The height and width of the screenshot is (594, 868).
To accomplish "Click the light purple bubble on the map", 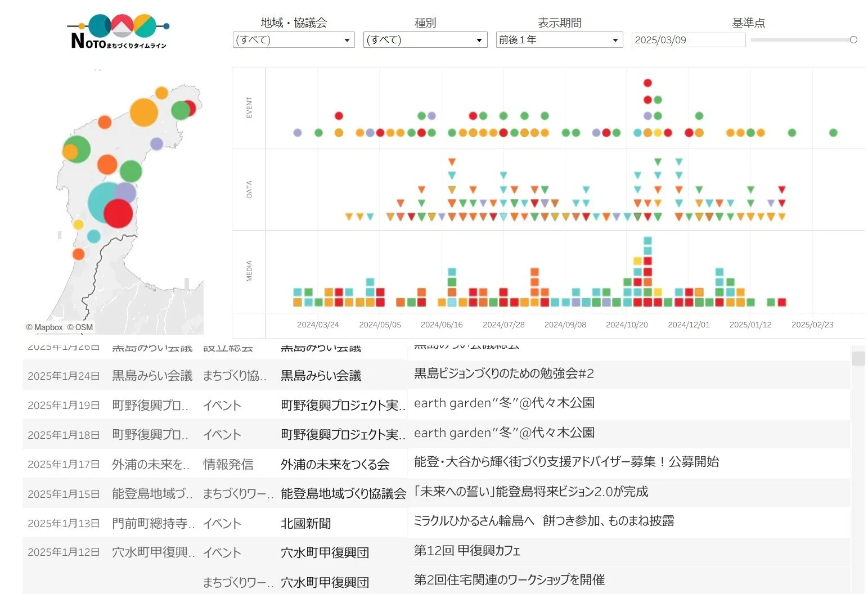I will [157, 143].
